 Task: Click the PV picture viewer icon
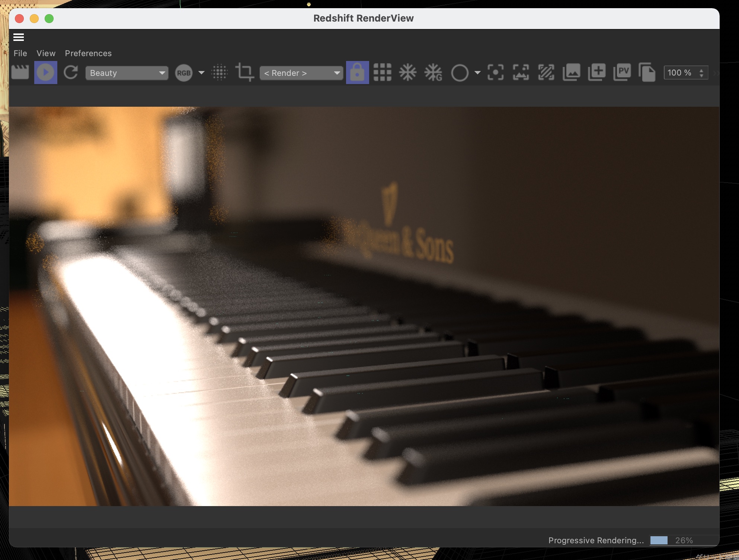622,72
